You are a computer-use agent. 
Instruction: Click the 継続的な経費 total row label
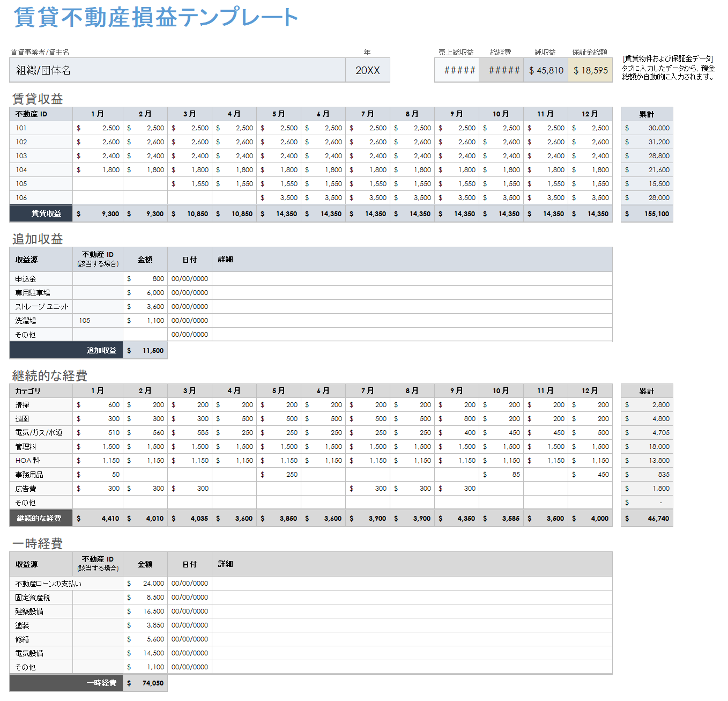point(41,519)
